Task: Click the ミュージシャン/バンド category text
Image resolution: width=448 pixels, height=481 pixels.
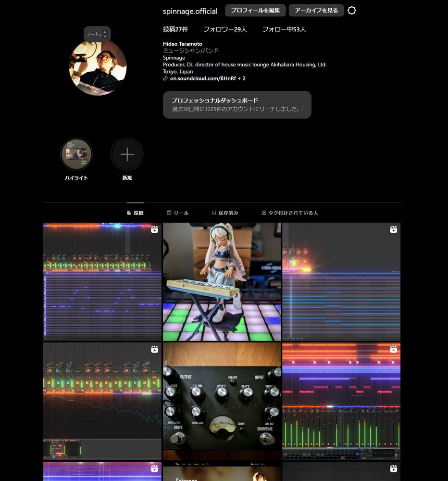Action: [191, 51]
